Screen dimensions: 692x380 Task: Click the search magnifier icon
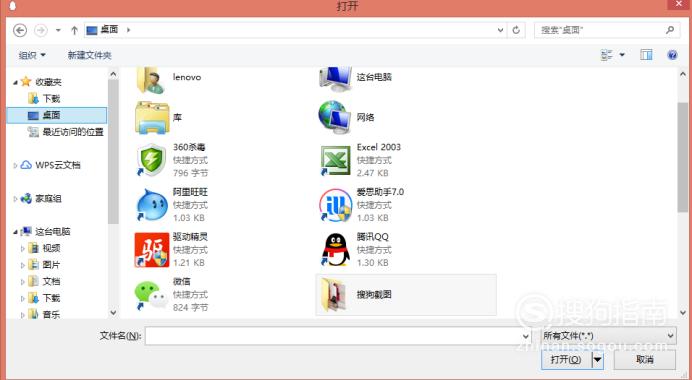(670, 30)
